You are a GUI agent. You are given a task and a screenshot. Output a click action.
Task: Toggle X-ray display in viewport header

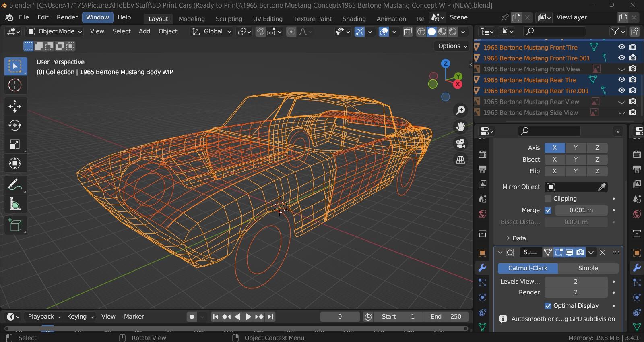(407, 31)
